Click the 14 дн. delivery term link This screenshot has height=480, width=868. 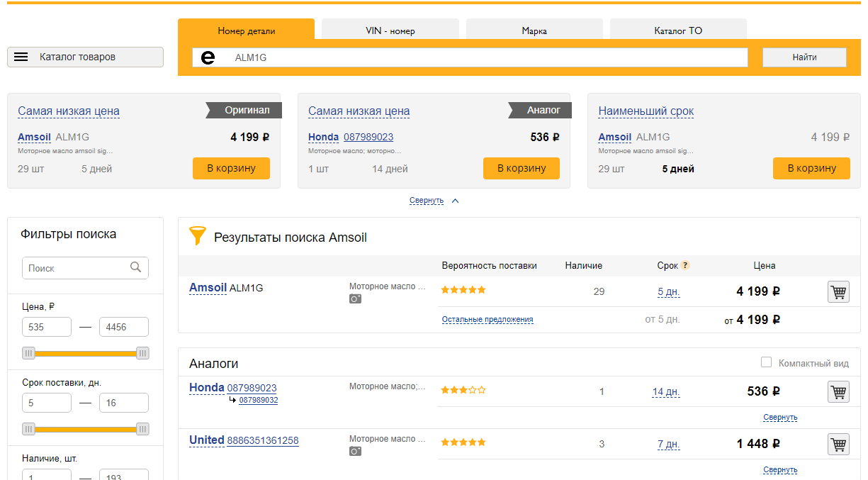(666, 391)
